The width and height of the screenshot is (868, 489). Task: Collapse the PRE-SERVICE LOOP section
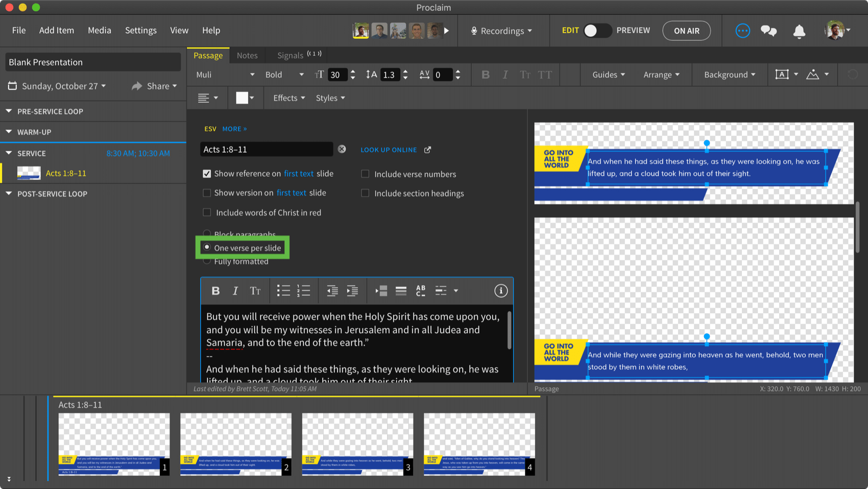[9, 111]
